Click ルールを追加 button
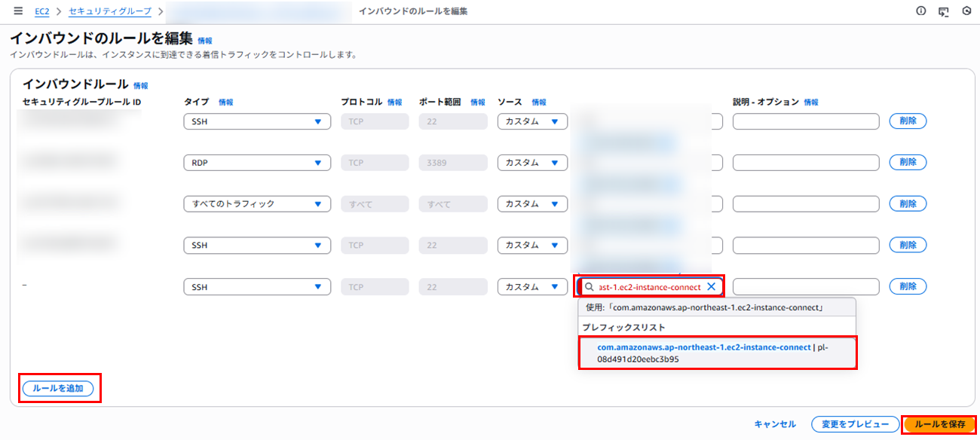The image size is (980, 440). (x=58, y=389)
